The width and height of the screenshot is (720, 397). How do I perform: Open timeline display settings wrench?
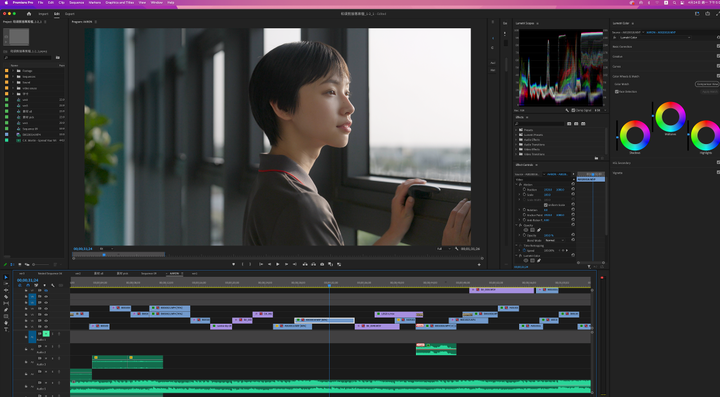(x=53, y=285)
